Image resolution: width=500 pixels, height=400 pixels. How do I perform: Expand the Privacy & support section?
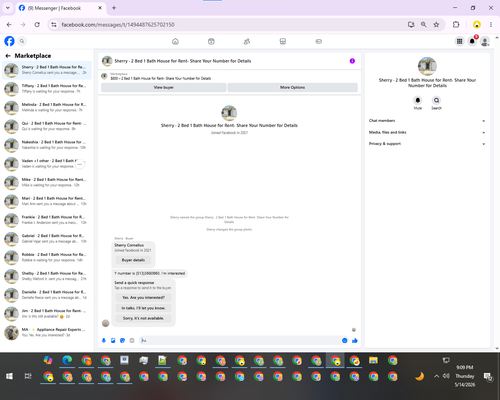(427, 144)
